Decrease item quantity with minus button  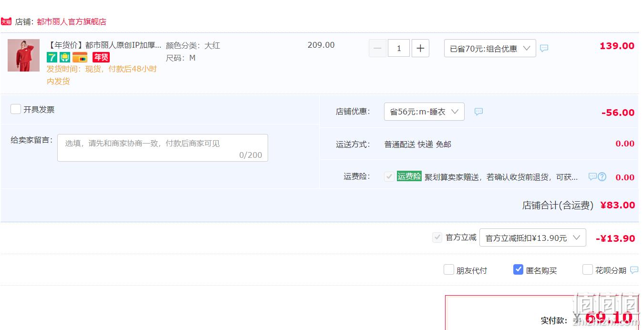(x=377, y=48)
